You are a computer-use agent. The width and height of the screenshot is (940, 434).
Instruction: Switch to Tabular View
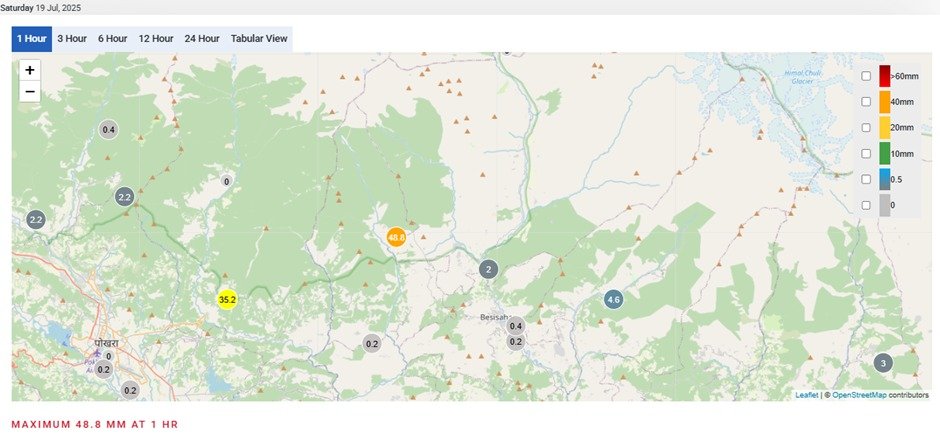coord(259,38)
